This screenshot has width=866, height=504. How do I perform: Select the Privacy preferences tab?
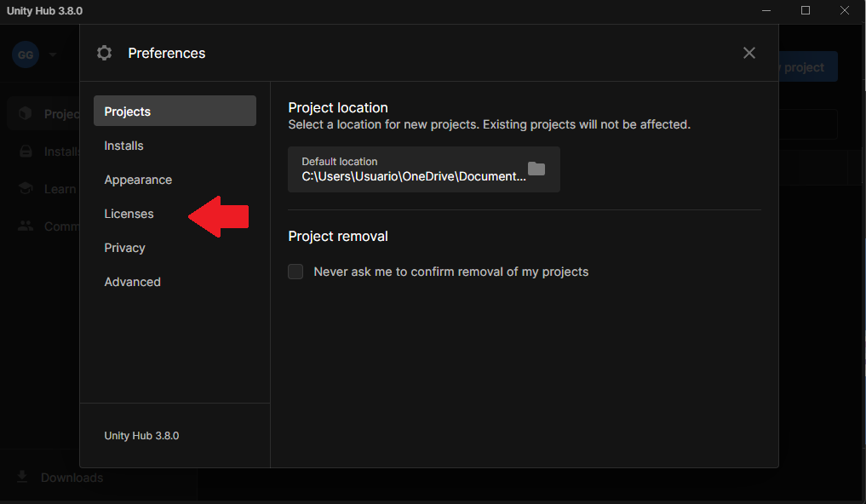pyautogui.click(x=175, y=248)
